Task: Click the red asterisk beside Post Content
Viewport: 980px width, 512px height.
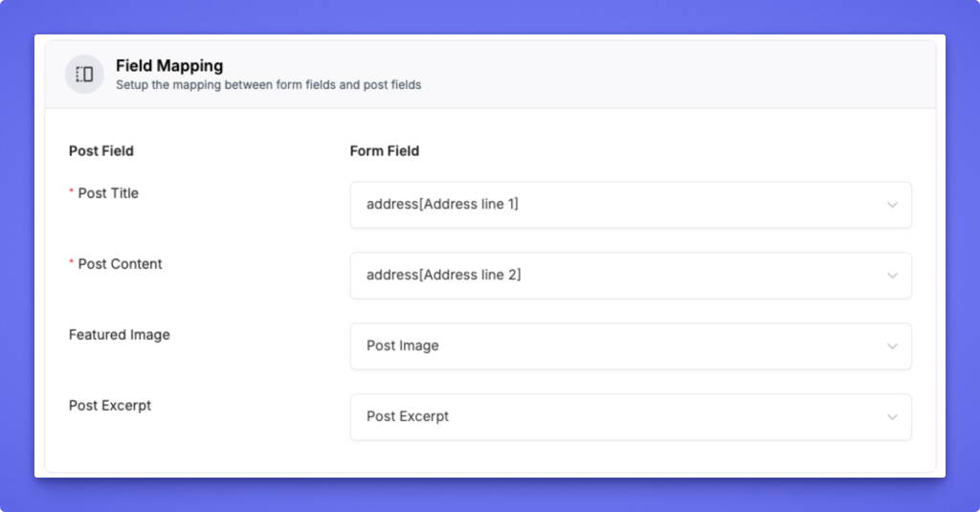Action: 71,262
